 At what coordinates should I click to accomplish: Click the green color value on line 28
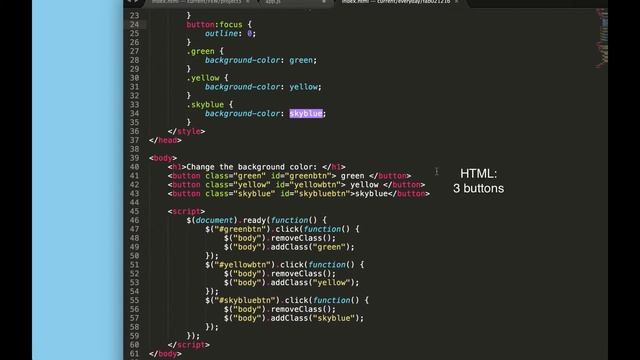tap(301, 60)
